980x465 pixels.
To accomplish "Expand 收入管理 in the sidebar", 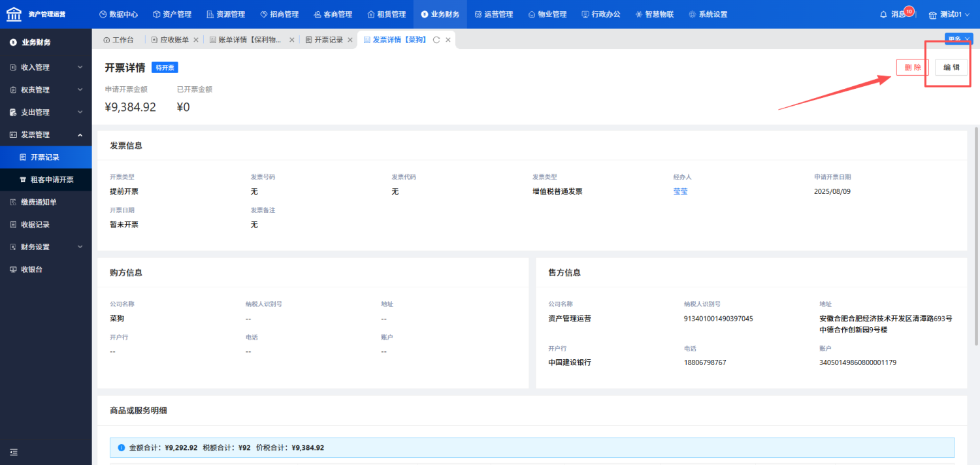I will [46, 67].
